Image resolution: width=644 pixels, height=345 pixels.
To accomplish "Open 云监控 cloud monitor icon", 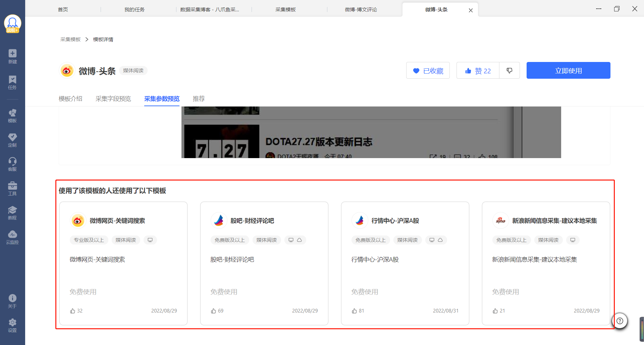I will (12, 237).
